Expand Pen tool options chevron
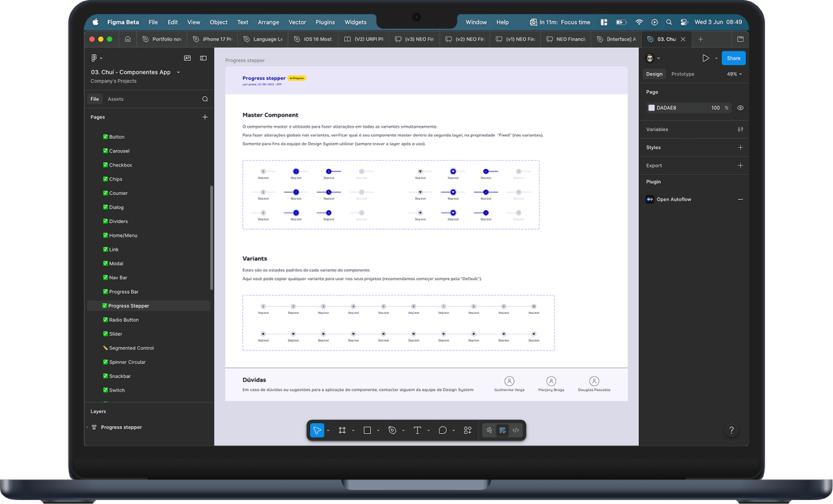This screenshot has width=833, height=504. (403, 431)
